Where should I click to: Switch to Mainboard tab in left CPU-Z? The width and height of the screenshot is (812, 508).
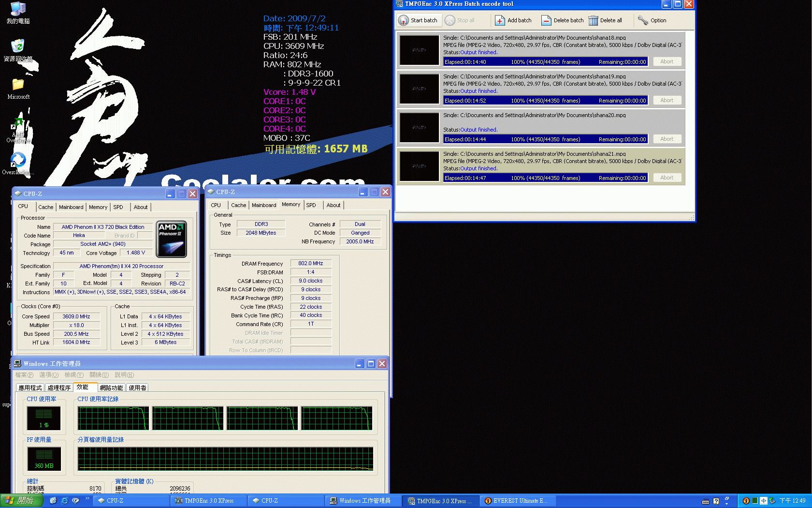[71, 207]
